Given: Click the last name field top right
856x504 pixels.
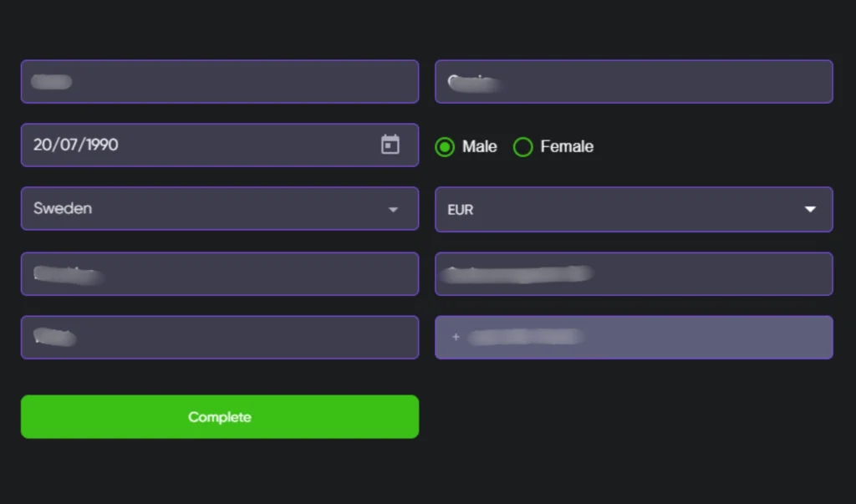Looking at the screenshot, I should 633,81.
